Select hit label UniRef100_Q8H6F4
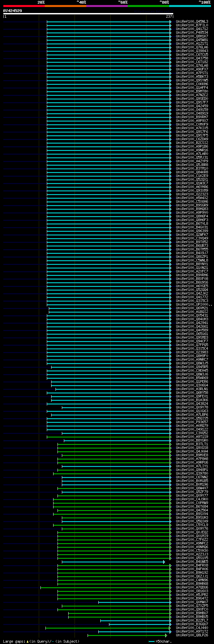 point(192,216)
